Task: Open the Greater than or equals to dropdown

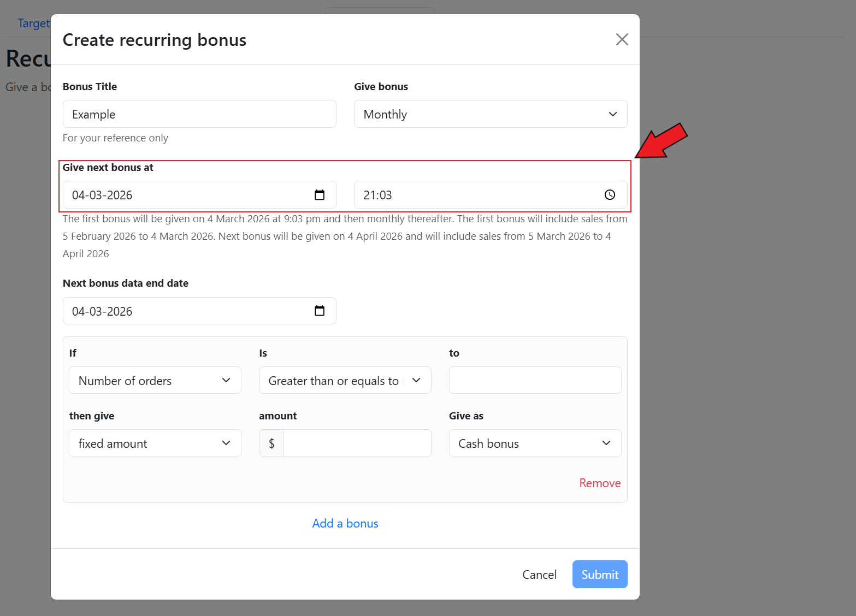Action: (345, 381)
